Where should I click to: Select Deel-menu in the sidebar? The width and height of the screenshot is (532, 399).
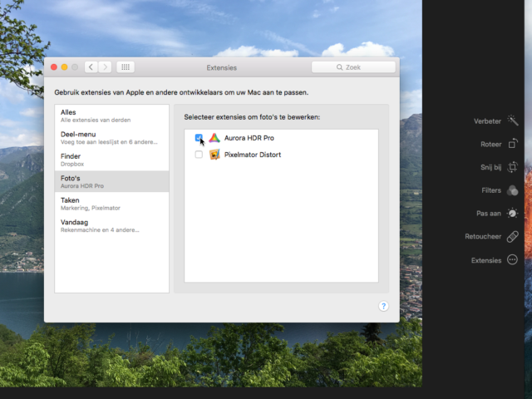pos(111,138)
